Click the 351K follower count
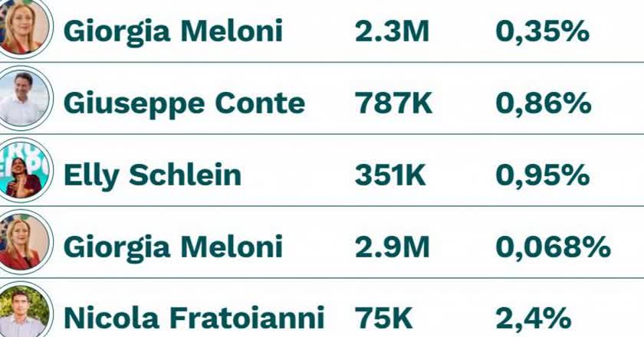This screenshot has width=644, height=337. 390,175
